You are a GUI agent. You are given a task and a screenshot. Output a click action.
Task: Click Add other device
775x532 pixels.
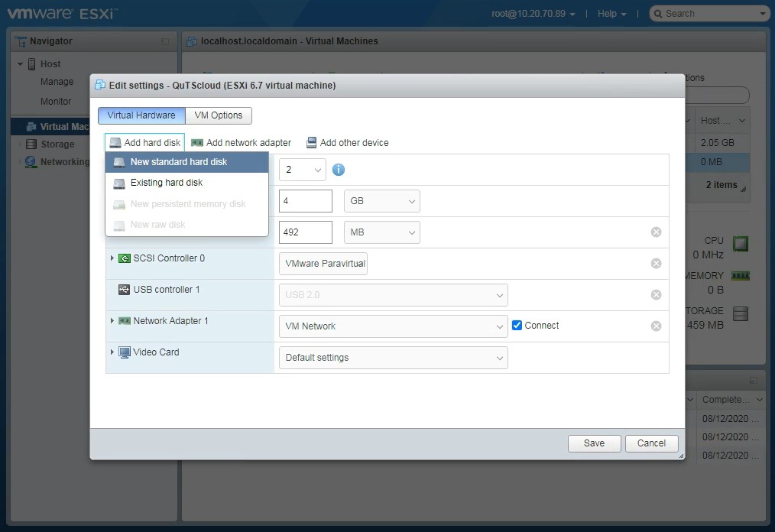[348, 142]
